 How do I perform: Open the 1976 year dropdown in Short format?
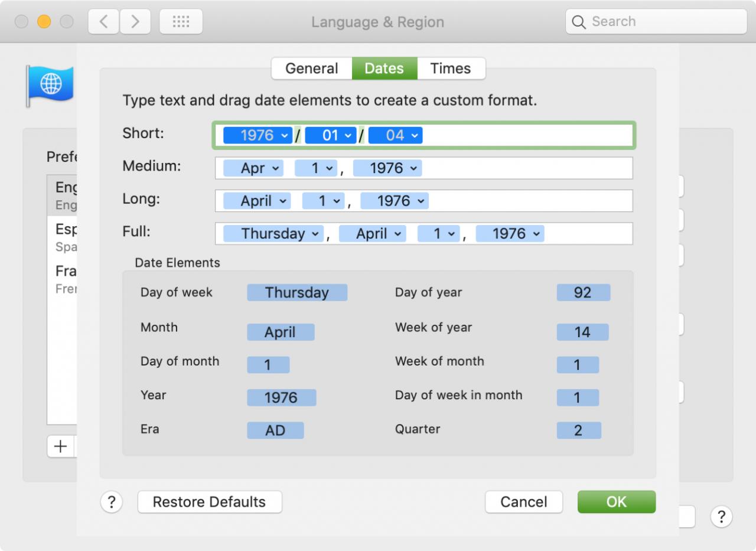[x=258, y=135]
